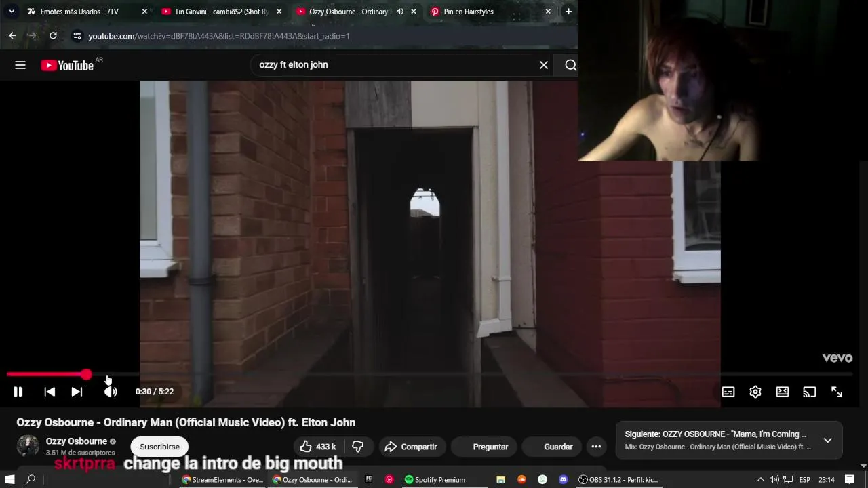Click the Guardar save button
The width and height of the screenshot is (868, 488).
551,447
